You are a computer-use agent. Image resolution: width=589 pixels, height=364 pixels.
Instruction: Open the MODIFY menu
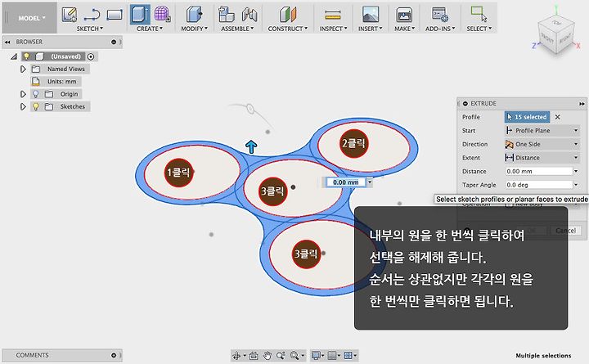point(194,29)
